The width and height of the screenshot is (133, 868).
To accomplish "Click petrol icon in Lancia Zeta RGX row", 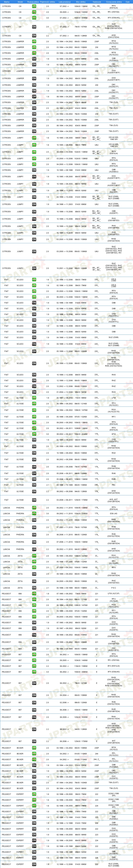I will 34,556.
